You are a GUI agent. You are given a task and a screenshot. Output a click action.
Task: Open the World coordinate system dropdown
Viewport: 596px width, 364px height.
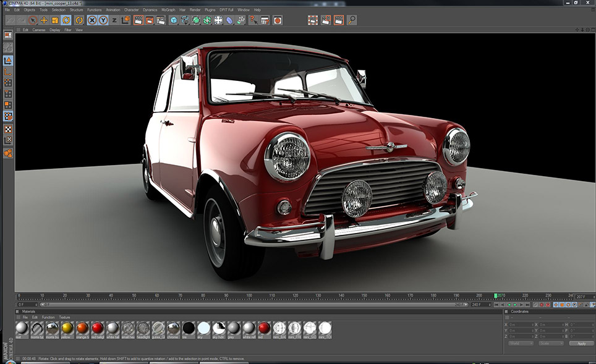point(520,343)
